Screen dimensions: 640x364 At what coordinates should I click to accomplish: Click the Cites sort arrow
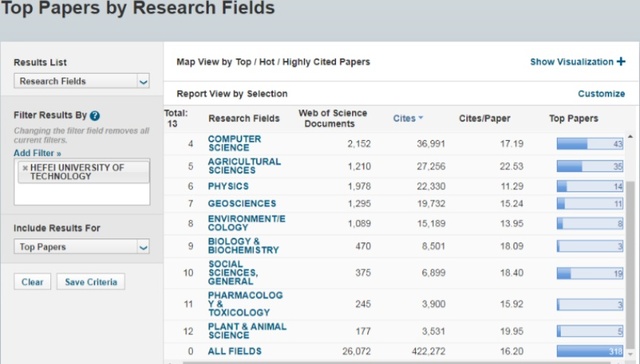tap(421, 118)
